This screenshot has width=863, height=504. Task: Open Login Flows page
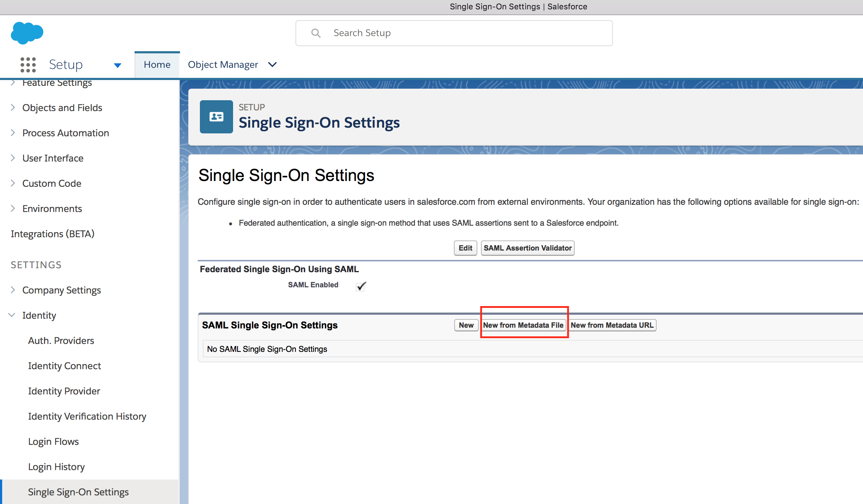pyautogui.click(x=53, y=441)
